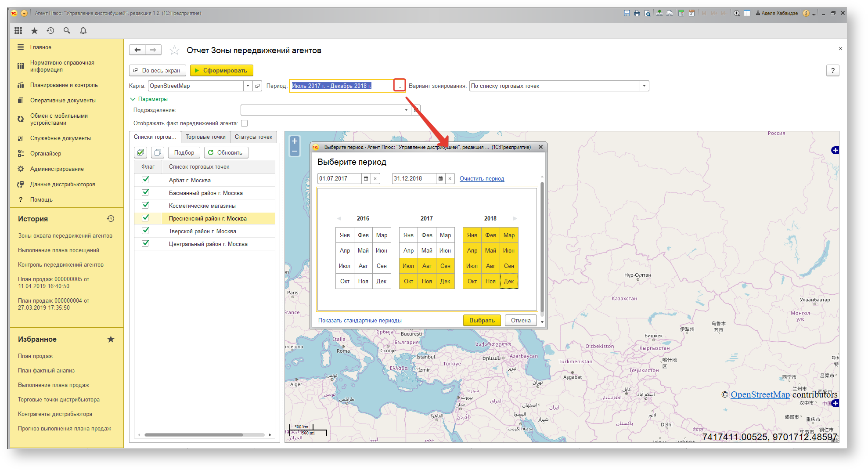
Task: Click Отмена in period dialog
Action: point(521,320)
